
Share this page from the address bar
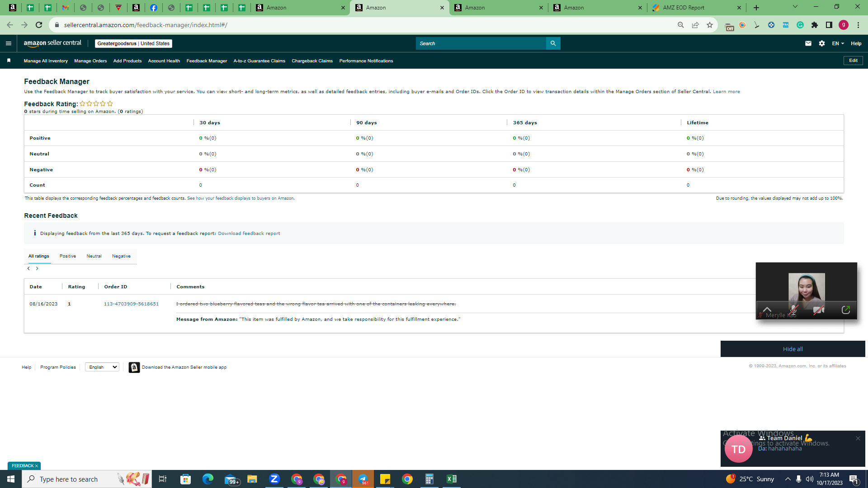pos(695,25)
